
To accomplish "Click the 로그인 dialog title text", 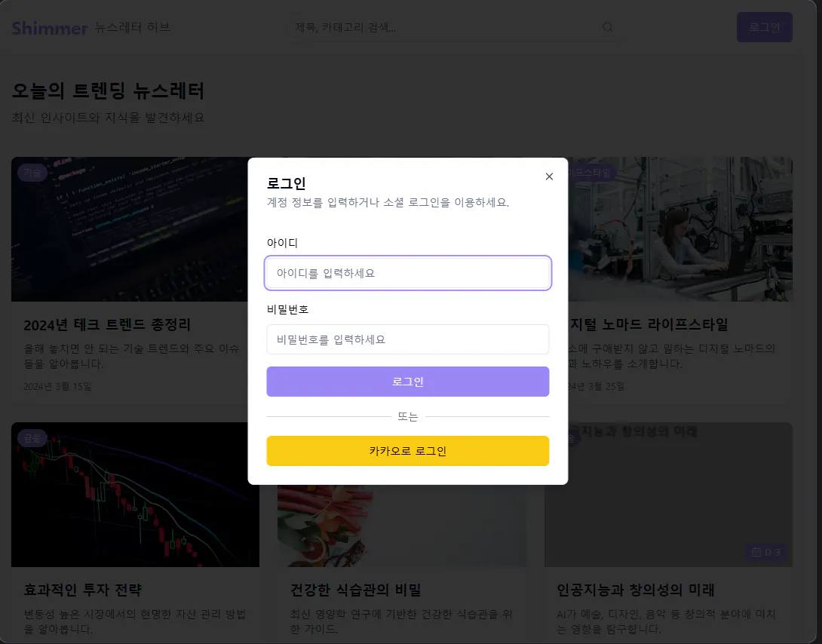I will pos(287,183).
